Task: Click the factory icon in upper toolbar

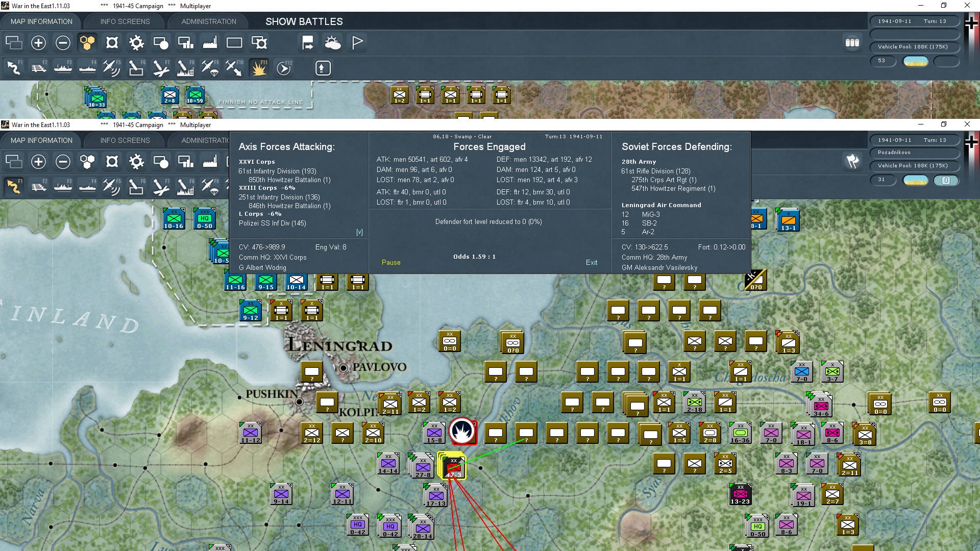Action: tap(210, 43)
